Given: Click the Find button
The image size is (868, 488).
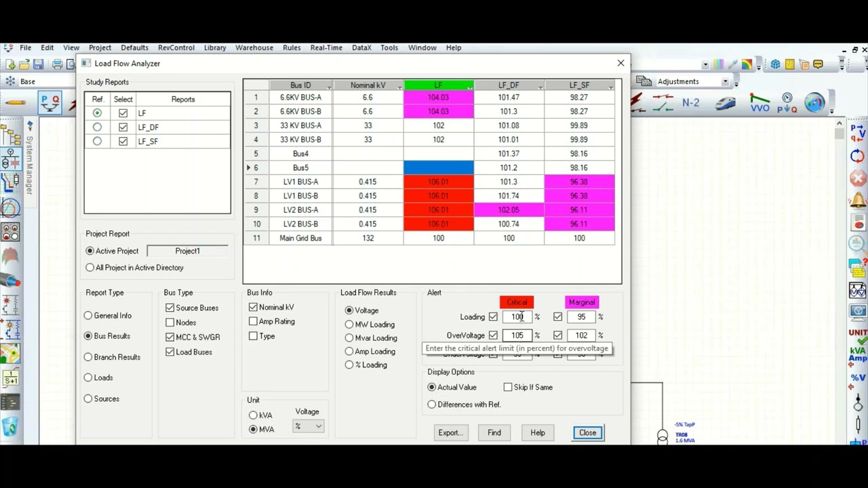Looking at the screenshot, I should point(494,432).
